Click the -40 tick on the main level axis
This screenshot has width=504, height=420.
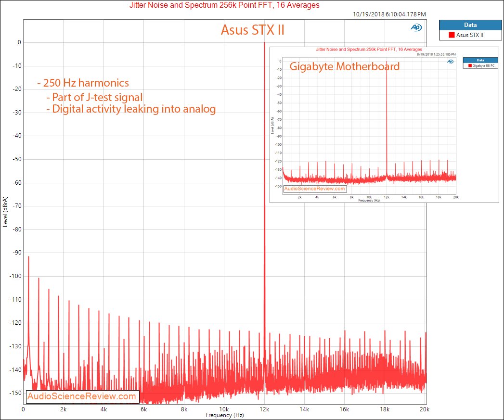tap(17, 136)
